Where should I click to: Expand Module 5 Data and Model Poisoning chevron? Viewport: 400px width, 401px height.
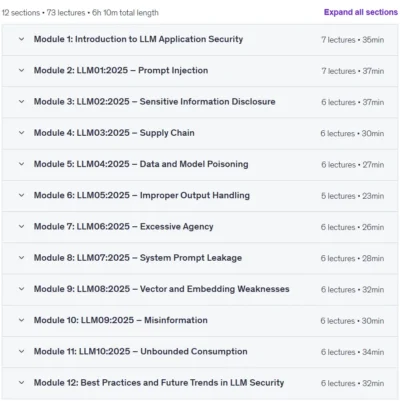coord(21,164)
